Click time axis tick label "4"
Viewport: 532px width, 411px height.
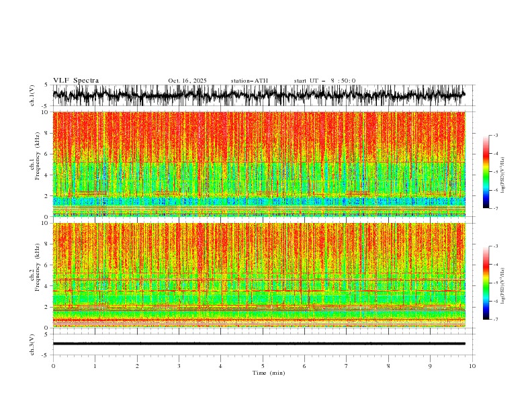pyautogui.click(x=220, y=366)
